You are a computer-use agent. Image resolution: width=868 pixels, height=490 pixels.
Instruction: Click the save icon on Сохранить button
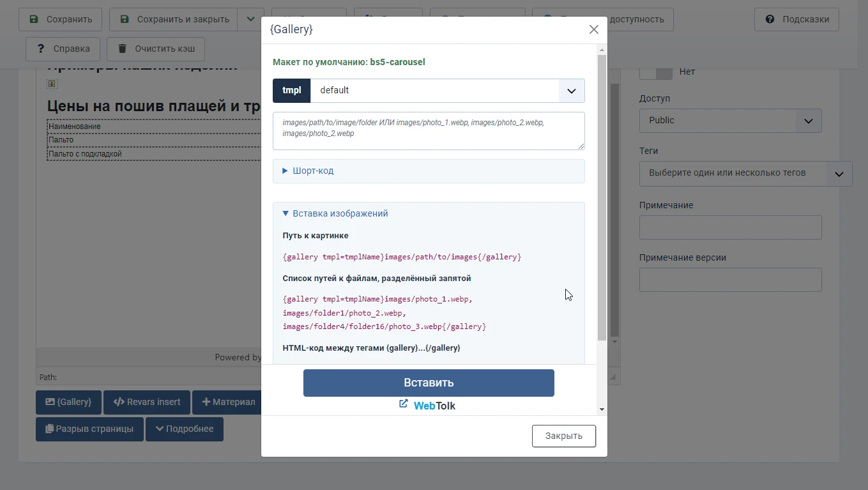(x=34, y=19)
